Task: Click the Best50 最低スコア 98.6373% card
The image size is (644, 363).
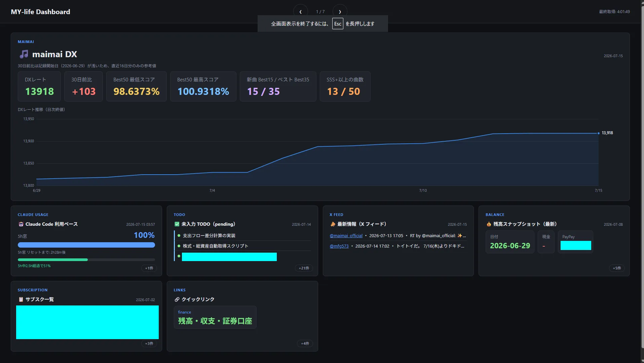Action: 137,86
